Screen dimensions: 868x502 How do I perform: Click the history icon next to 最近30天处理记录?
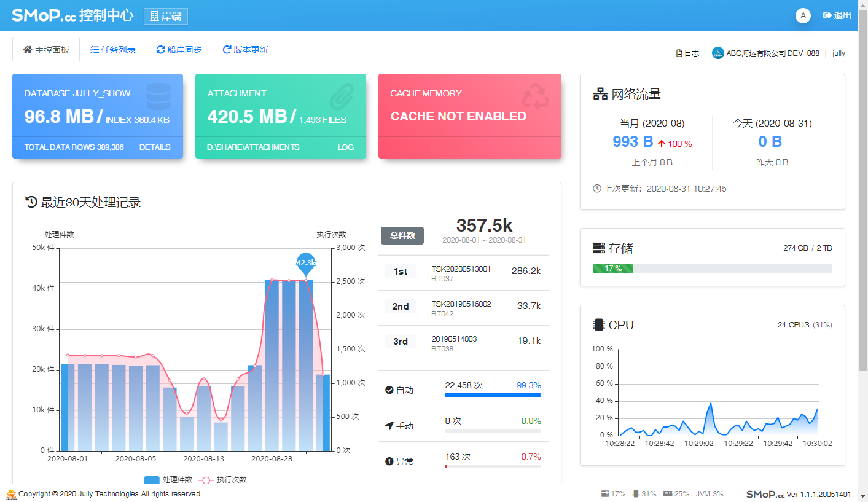click(x=31, y=202)
